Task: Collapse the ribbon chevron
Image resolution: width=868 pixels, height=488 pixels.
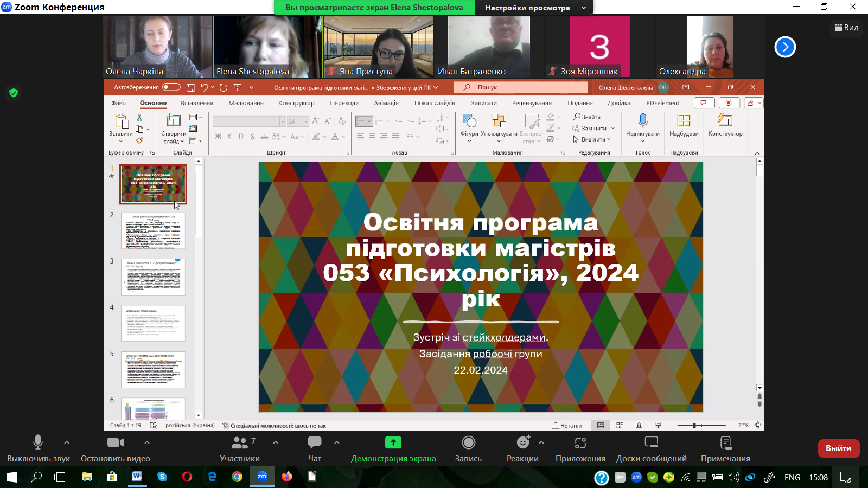Action: point(757,153)
